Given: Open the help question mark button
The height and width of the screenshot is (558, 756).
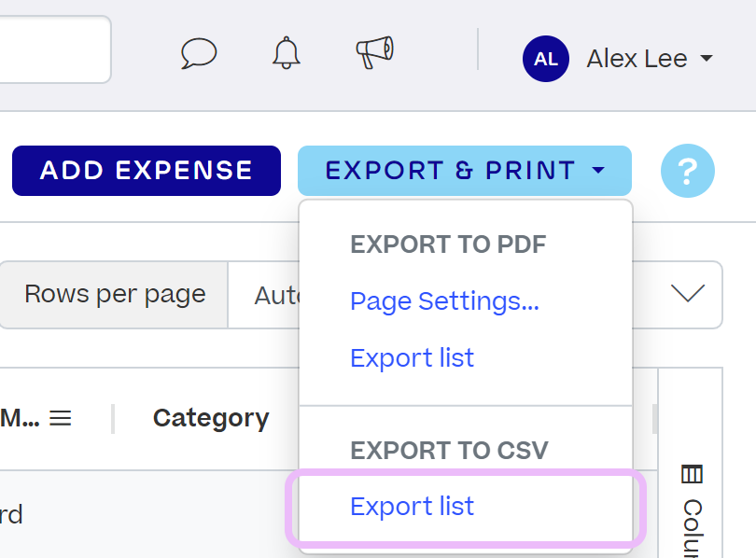Looking at the screenshot, I should click(x=688, y=171).
